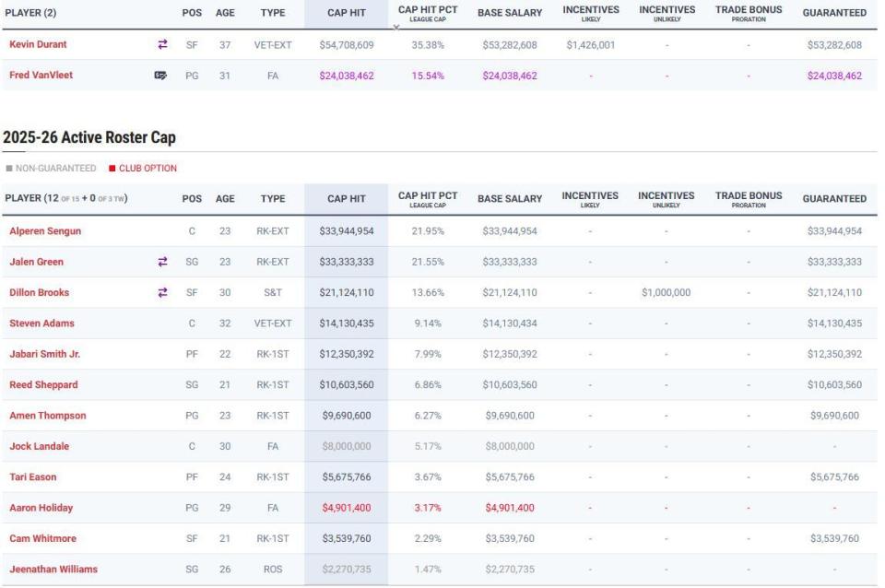The width and height of the screenshot is (885, 588).
Task: Click trade icon beside Dillon Brooks
Action: (162, 292)
